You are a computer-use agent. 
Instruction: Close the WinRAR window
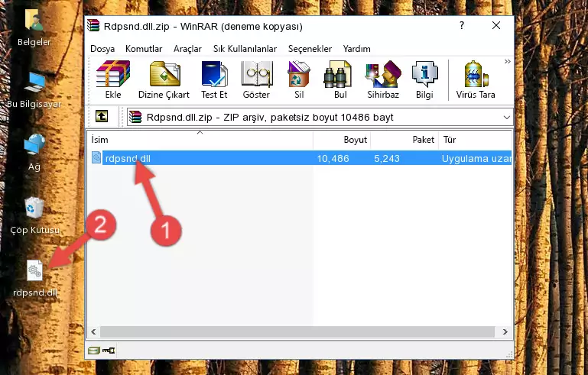496,25
